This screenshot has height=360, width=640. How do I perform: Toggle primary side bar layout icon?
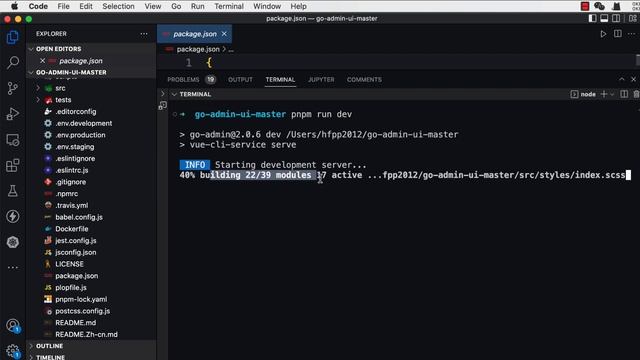click(x=592, y=18)
